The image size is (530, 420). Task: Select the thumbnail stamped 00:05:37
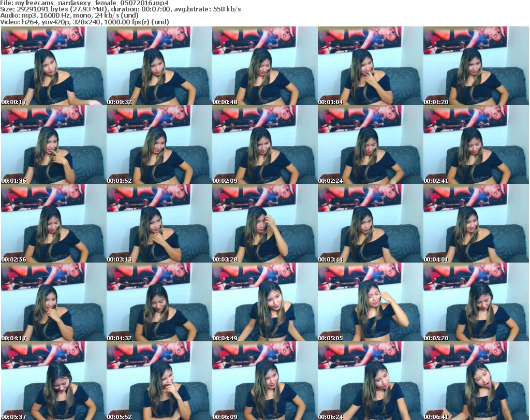coord(53,381)
